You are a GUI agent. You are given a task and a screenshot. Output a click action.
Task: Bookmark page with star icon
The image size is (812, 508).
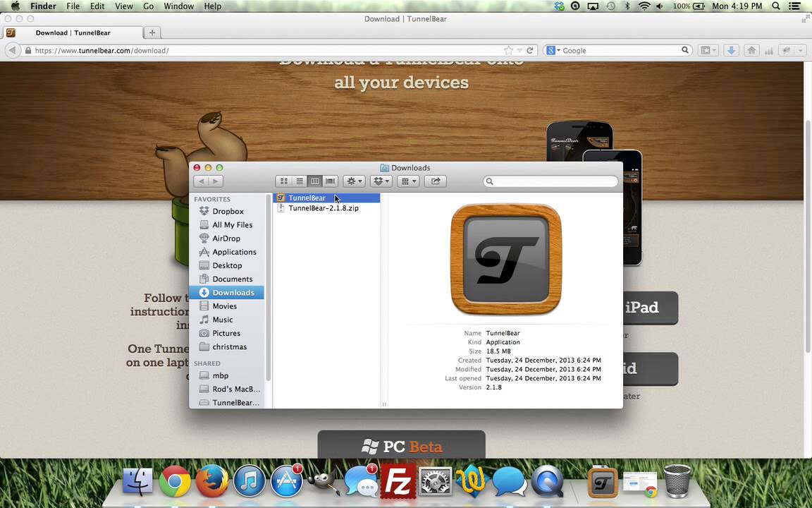point(508,50)
